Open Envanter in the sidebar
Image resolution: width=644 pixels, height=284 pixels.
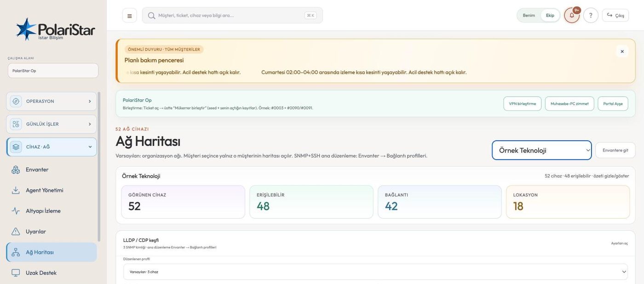52,170
